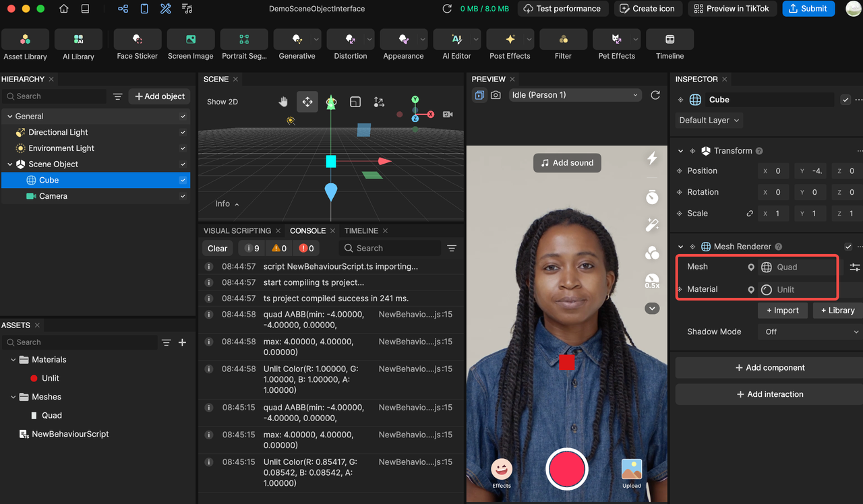Switch to the Visual Scripting tab
Screen dimensions: 863x504
coord(237,230)
